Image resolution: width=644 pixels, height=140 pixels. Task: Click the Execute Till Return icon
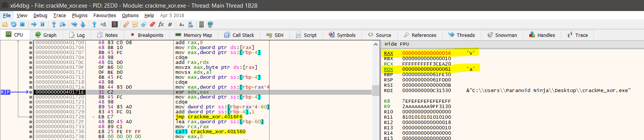point(94,24)
